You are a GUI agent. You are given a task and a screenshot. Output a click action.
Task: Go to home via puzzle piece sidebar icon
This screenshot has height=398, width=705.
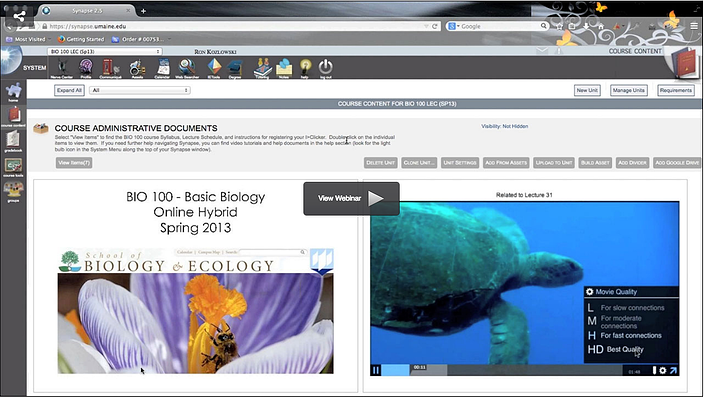click(13, 92)
